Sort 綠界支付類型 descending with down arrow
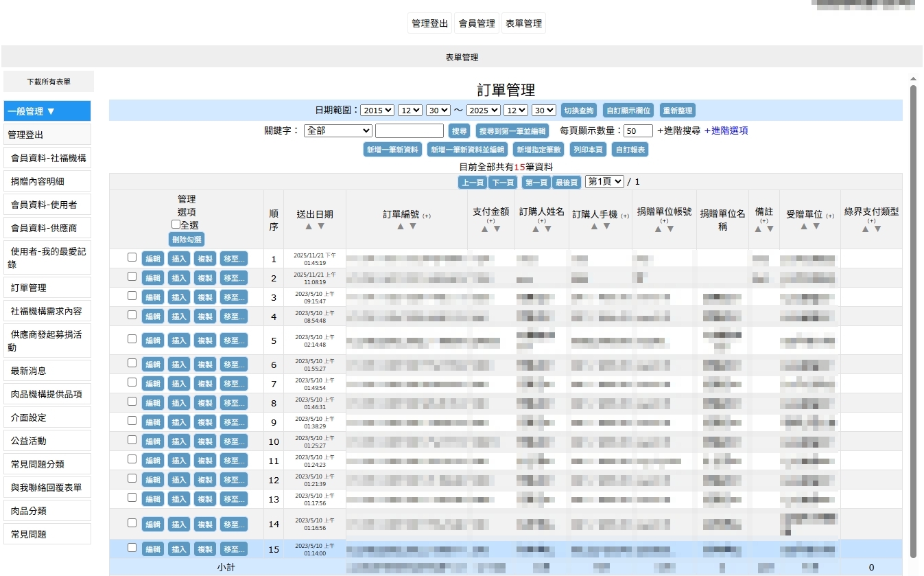Screen dimensions: 924x576 tap(877, 229)
